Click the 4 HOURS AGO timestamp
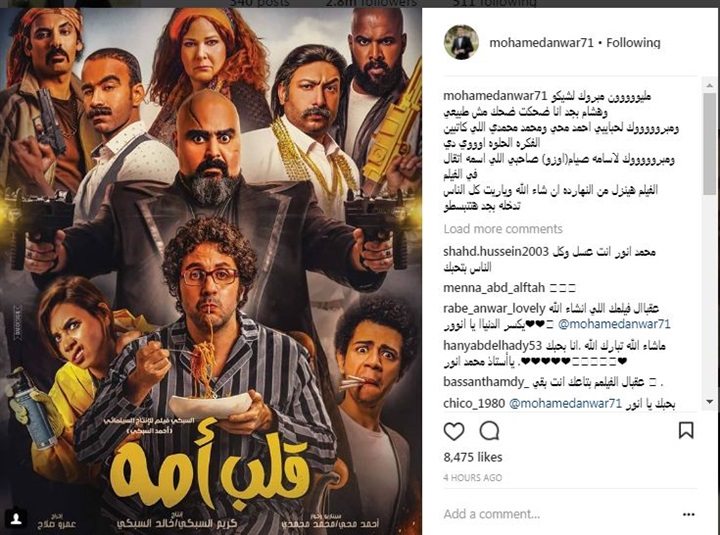This screenshot has width=720, height=535. (x=472, y=478)
